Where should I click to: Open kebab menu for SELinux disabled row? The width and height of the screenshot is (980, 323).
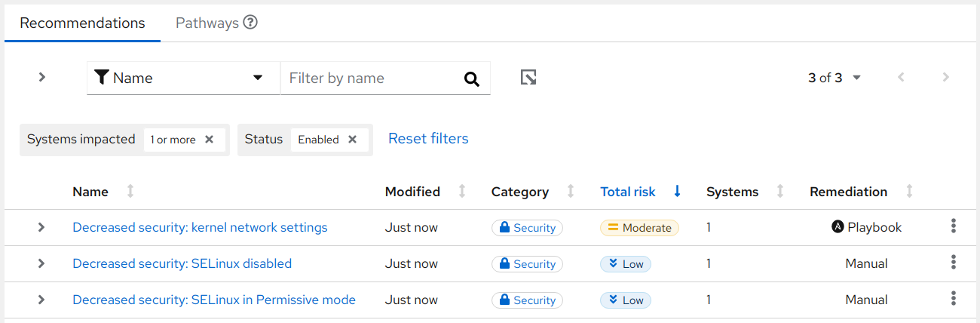pos(954,263)
